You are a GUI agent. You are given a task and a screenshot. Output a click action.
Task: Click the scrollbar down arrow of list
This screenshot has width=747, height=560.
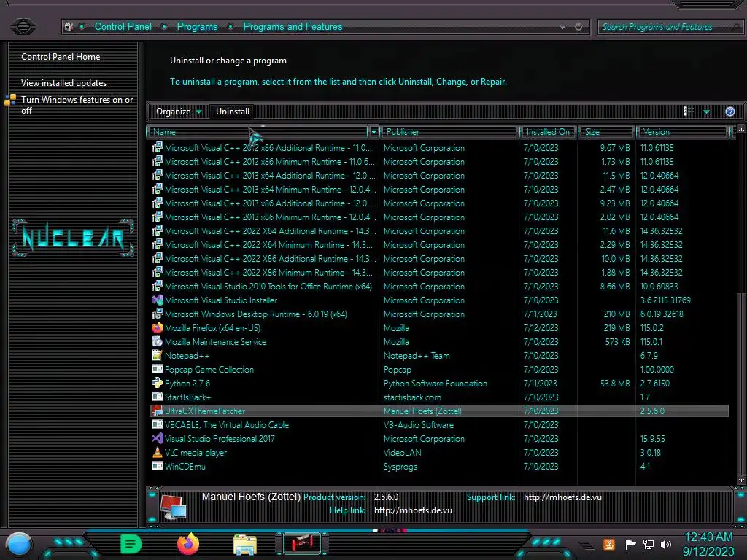tap(741, 481)
